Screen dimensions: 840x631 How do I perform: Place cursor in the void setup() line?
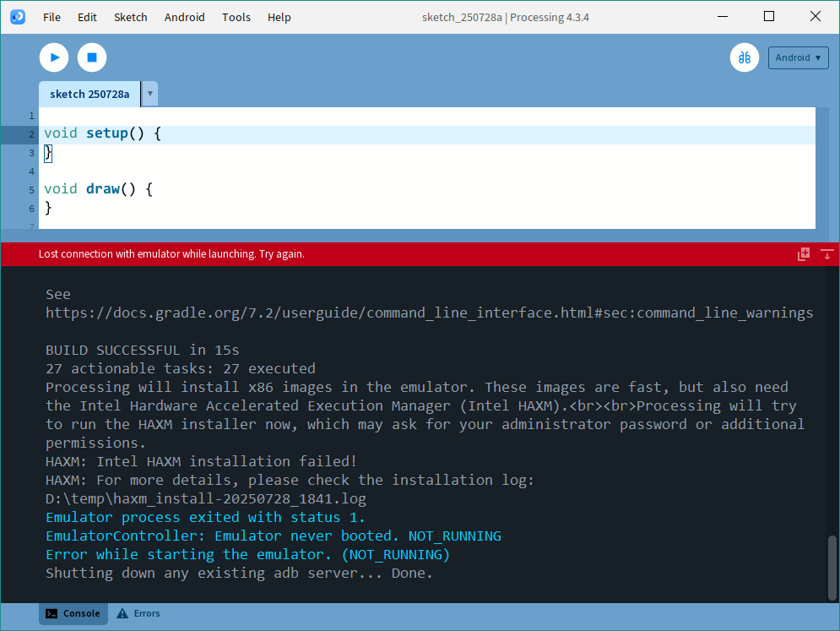427,133
